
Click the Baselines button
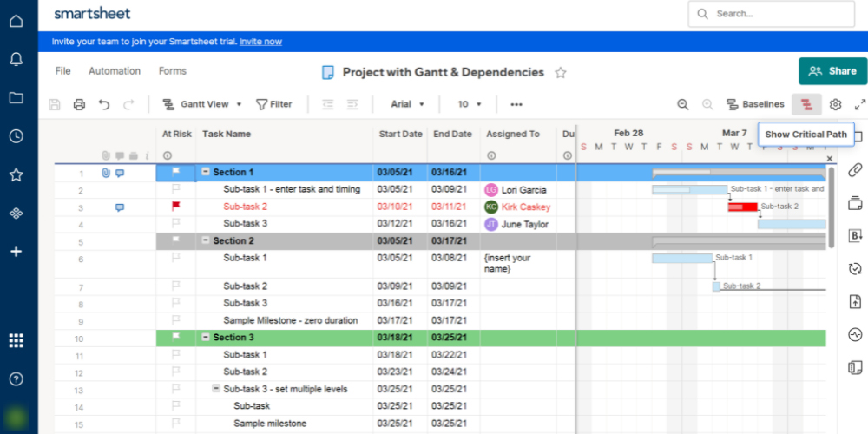(756, 104)
